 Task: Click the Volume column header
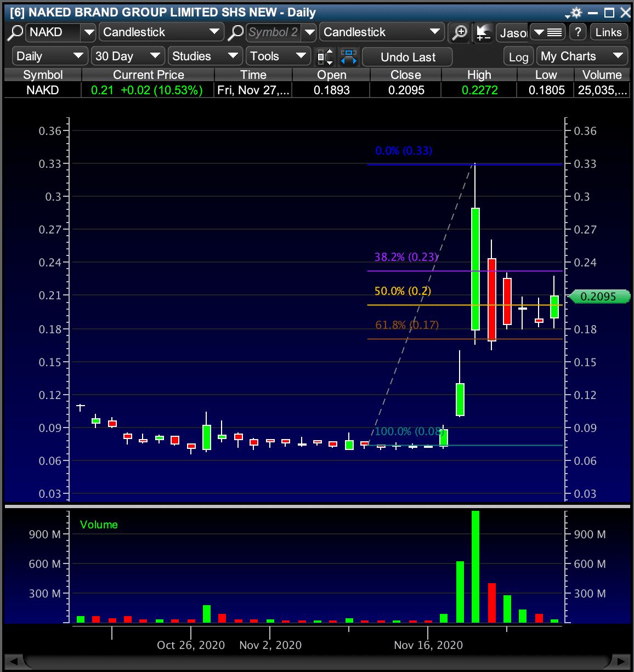click(602, 75)
